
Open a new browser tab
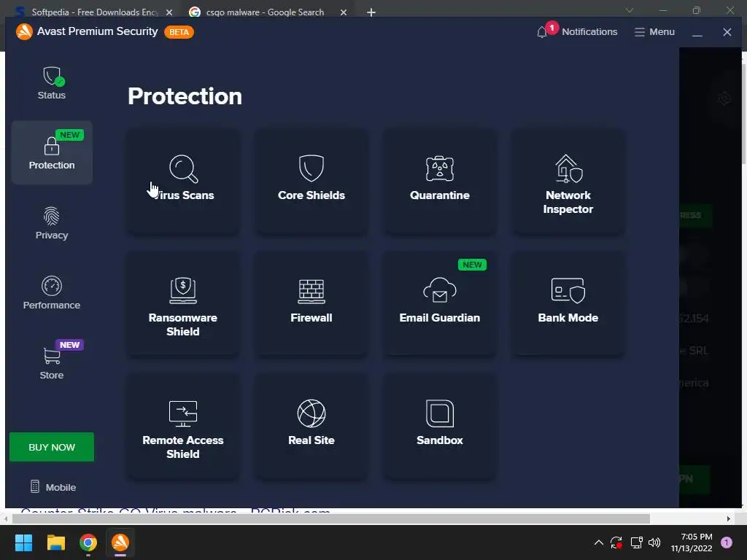click(371, 12)
